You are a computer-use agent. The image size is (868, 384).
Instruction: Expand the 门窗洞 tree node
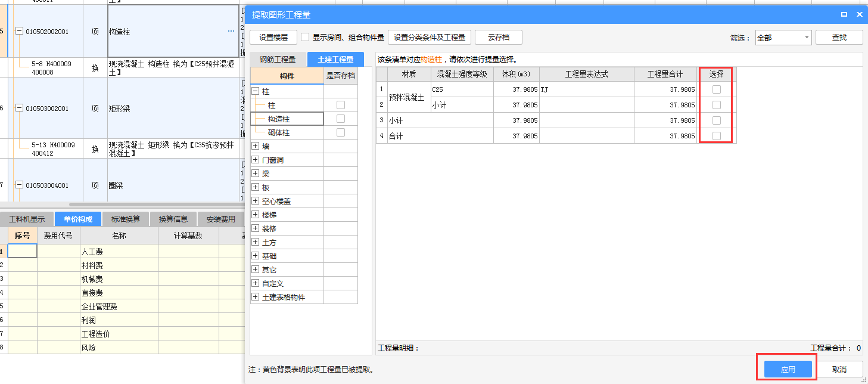256,160
